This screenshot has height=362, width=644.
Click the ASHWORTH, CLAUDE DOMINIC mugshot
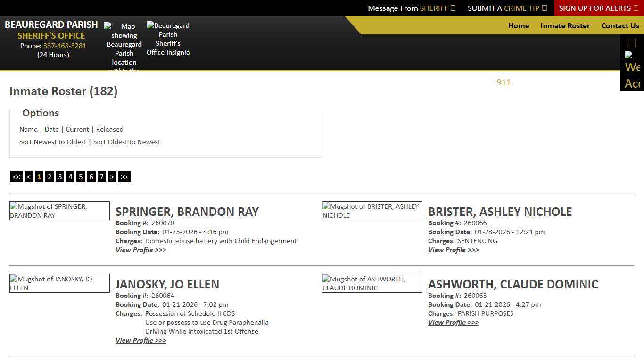tap(372, 283)
